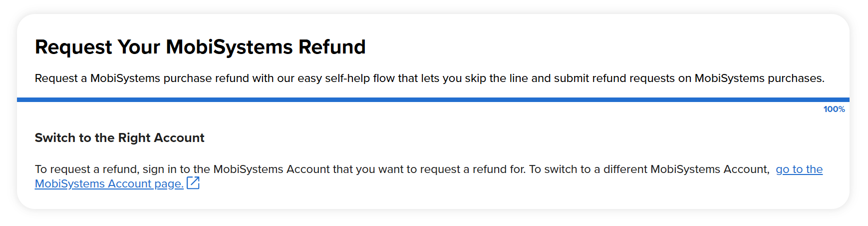Click the self-help flow description paragraph
The image size is (868, 226).
click(x=429, y=78)
